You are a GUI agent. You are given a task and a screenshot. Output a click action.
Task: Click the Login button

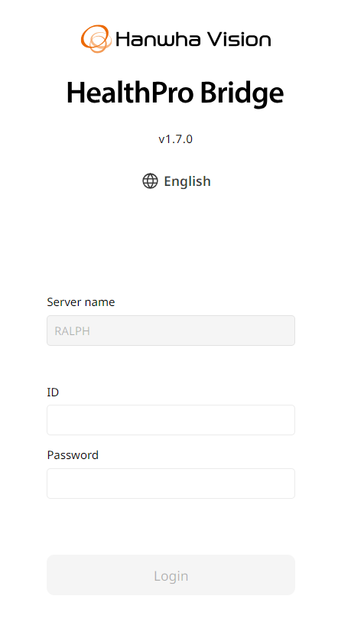171,575
